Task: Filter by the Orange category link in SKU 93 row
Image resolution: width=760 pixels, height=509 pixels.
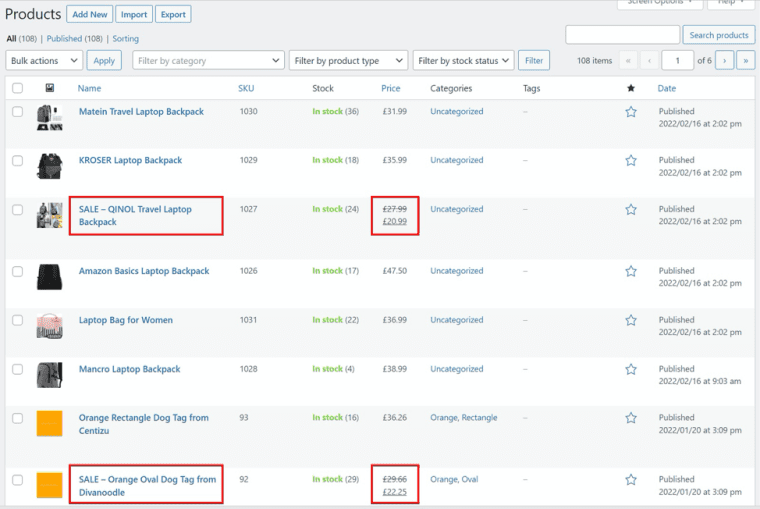Action: point(443,418)
